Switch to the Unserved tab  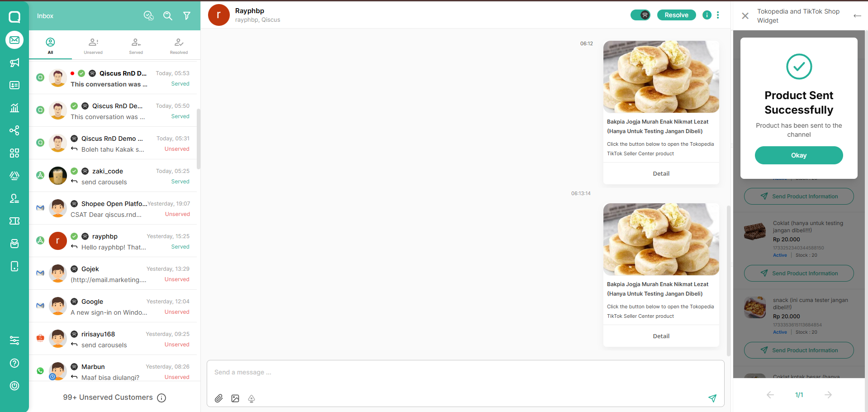[x=93, y=45]
